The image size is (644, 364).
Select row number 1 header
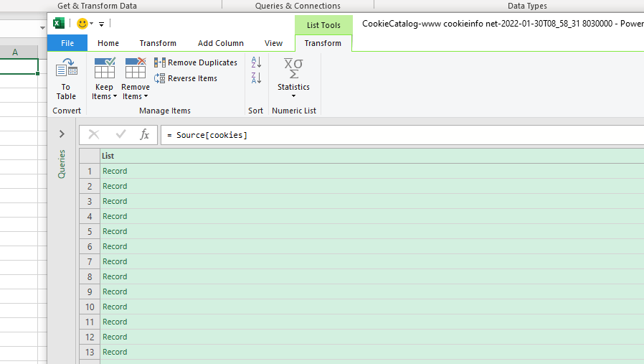(90, 171)
